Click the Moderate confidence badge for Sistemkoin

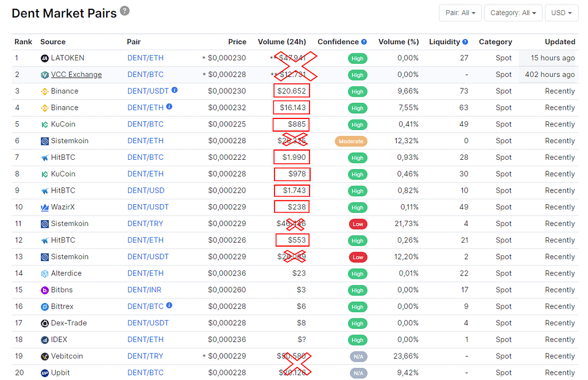pyautogui.click(x=351, y=141)
